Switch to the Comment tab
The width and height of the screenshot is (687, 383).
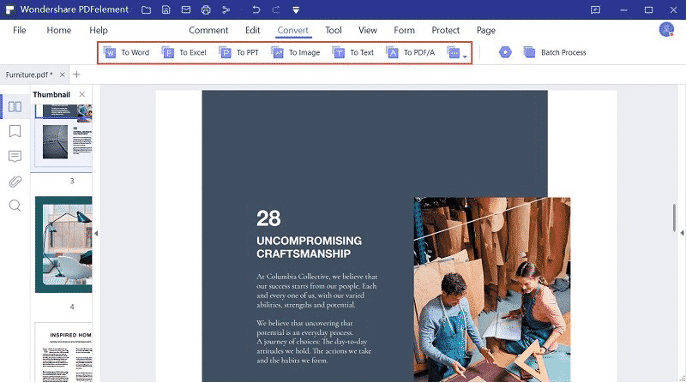point(209,30)
